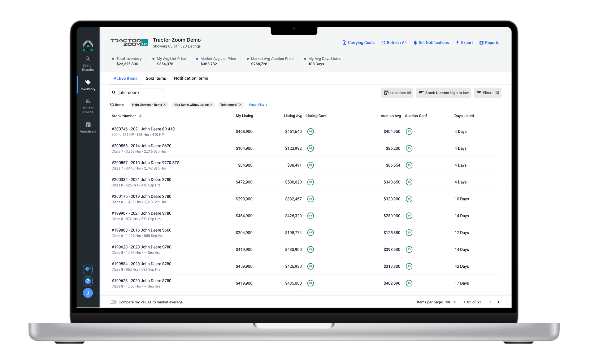Click listing confidence badge for #199584
This screenshot has height=364, width=590.
pyautogui.click(x=311, y=266)
